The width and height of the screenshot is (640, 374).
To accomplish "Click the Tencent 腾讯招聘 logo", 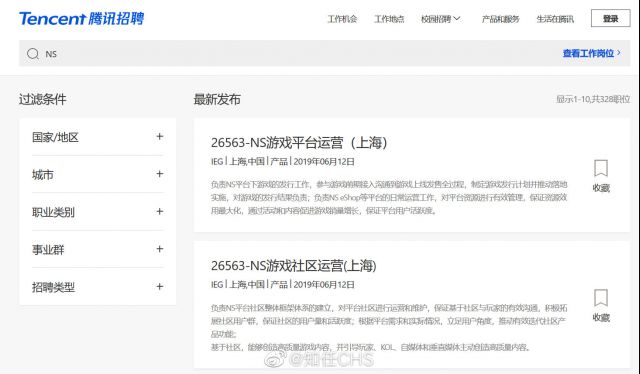I will 81,18.
